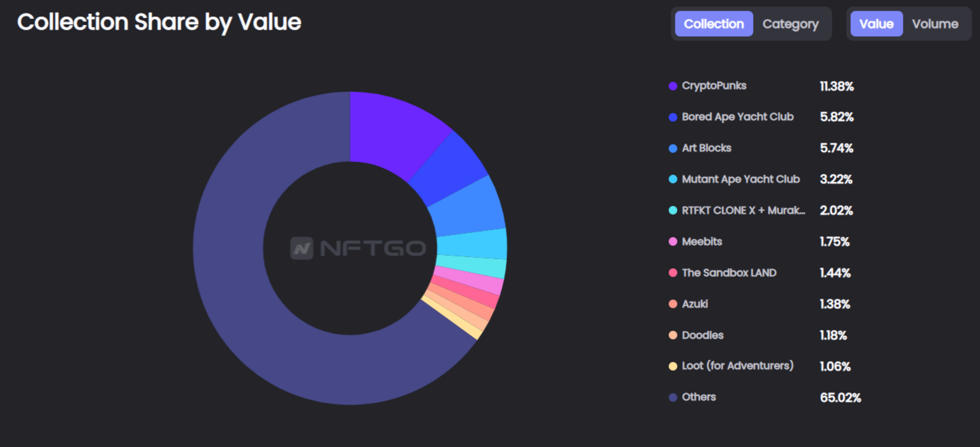Click the 65.02% value

coord(840,398)
